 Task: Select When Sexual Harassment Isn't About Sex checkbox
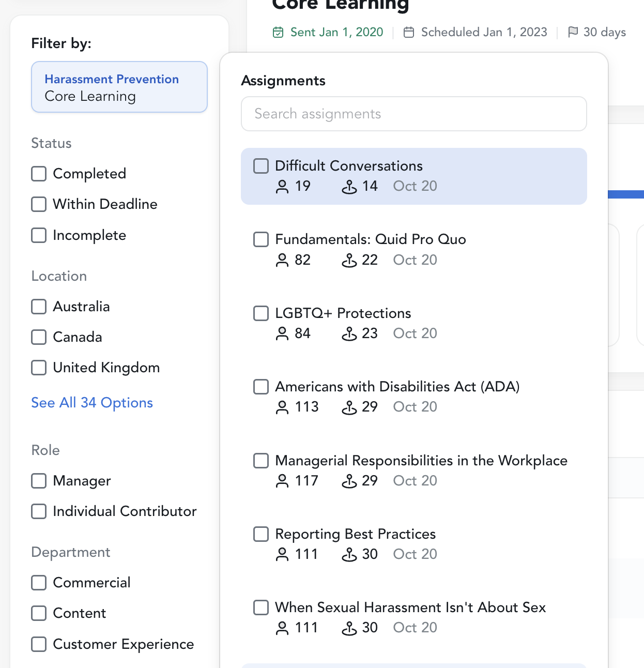click(261, 608)
